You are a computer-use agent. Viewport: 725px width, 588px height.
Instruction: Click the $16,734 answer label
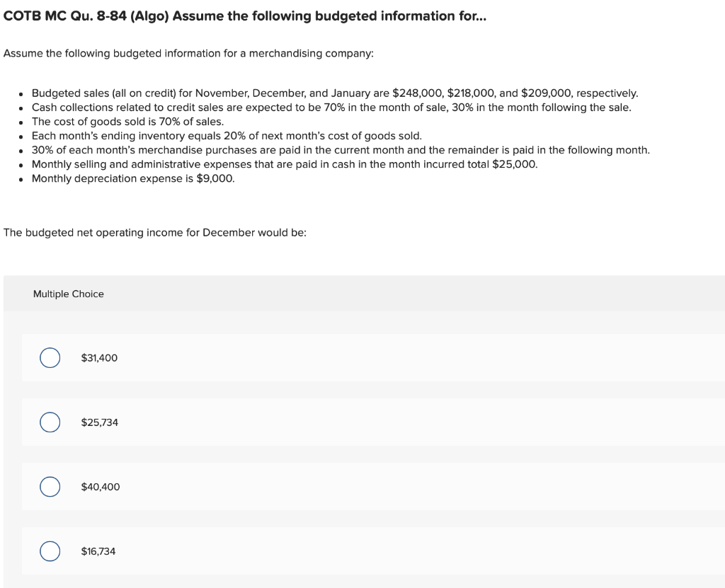tap(98, 550)
